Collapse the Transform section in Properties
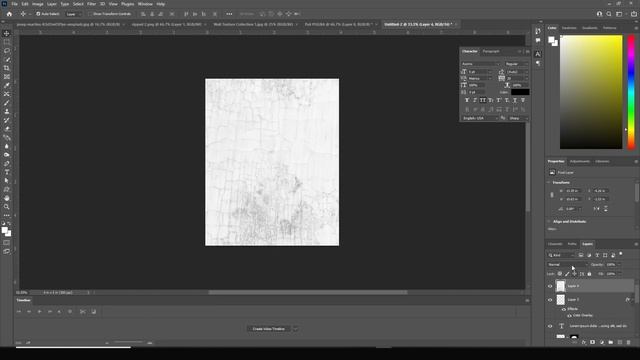 pyautogui.click(x=549, y=182)
